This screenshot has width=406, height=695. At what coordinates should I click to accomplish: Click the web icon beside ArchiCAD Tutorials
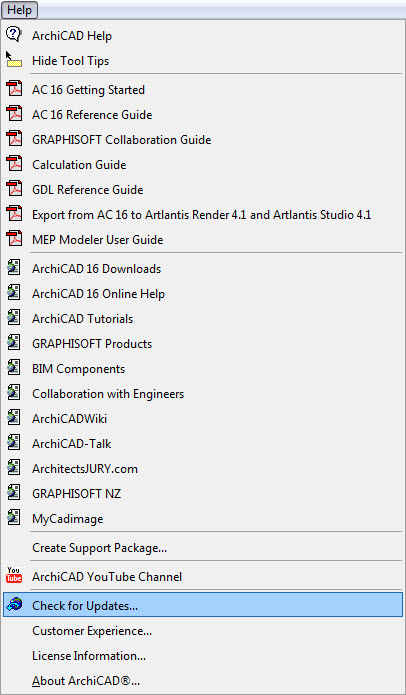coord(14,318)
